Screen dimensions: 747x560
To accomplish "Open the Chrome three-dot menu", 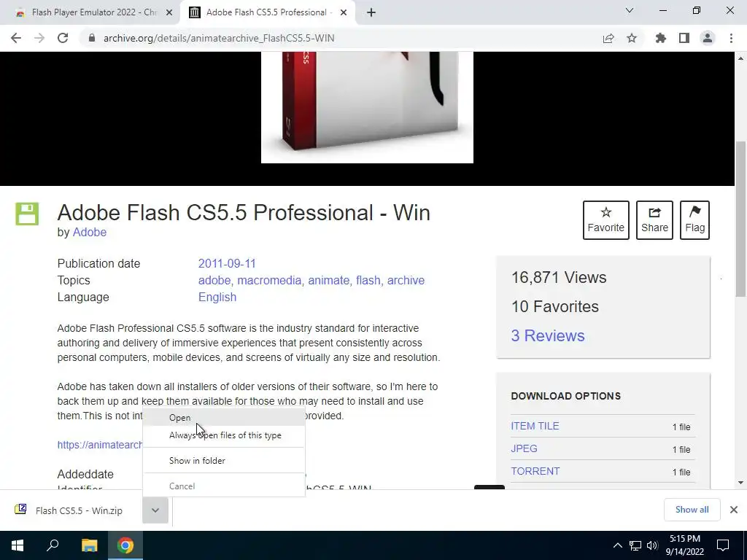I will [731, 38].
